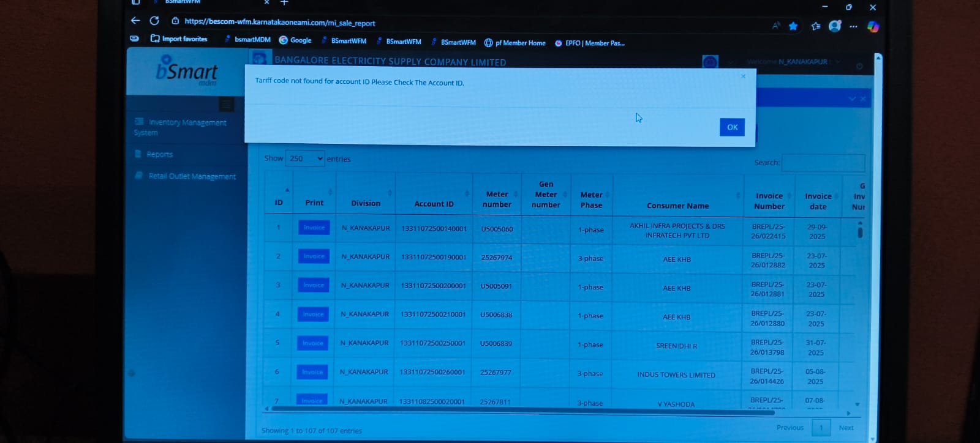Sort table by Account ID column header
Screen dimensions: 980x443
coord(434,195)
